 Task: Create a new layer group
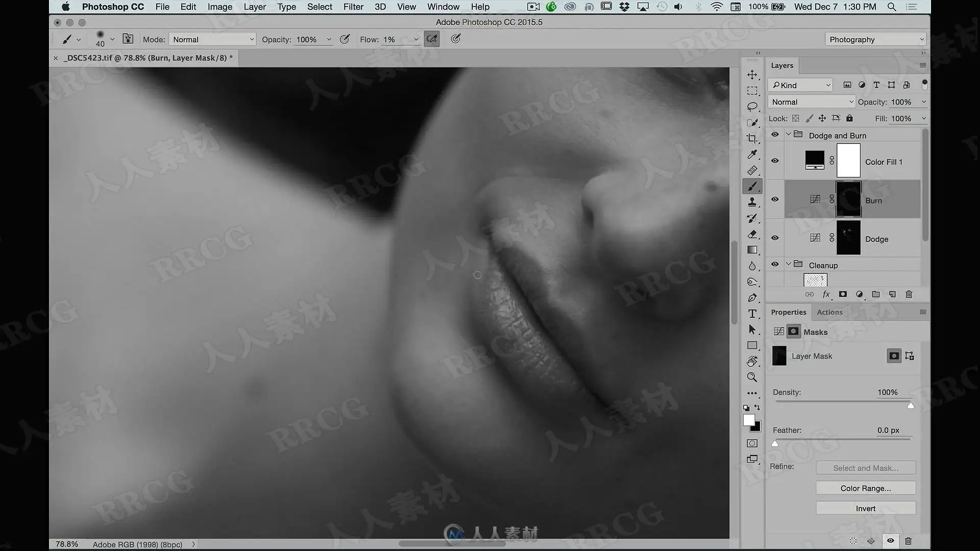(876, 294)
